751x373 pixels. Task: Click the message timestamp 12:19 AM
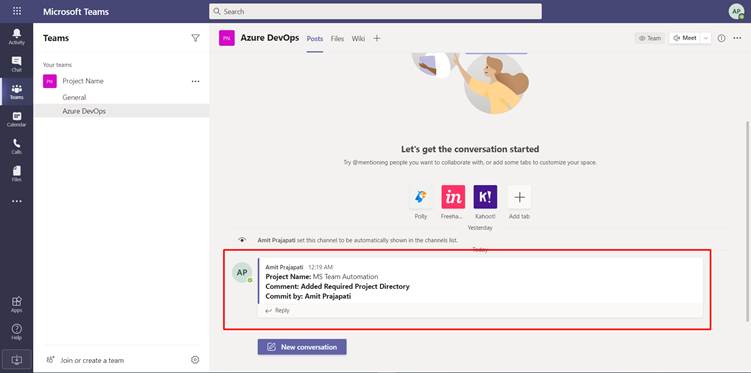(x=320, y=267)
